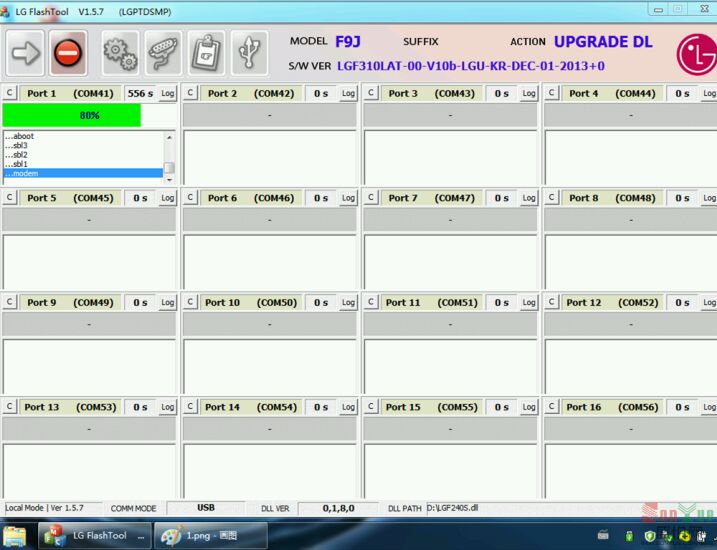Click the 556 s timer for Port 1

tap(140, 93)
